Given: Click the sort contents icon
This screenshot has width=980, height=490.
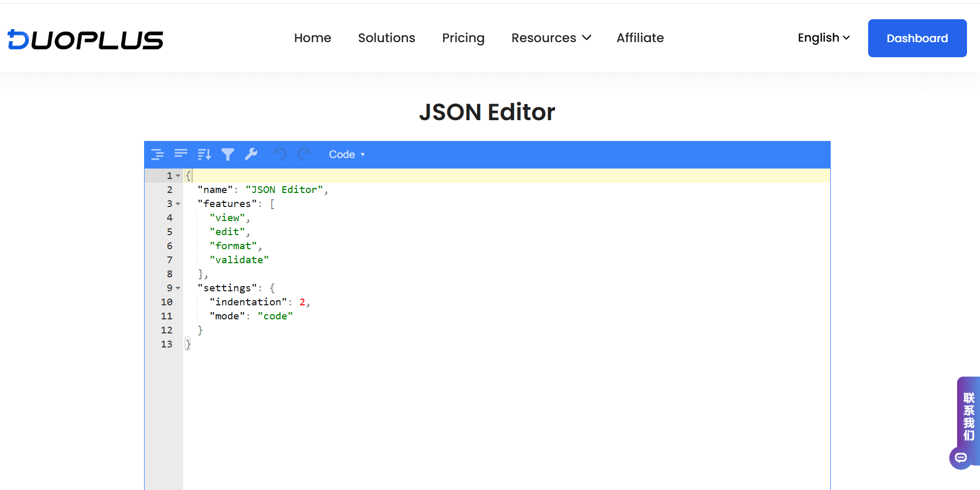Looking at the screenshot, I should point(204,154).
